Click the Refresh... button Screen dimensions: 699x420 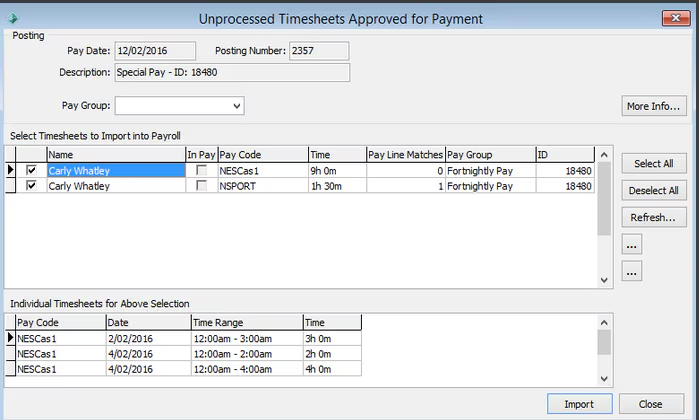pyautogui.click(x=654, y=218)
